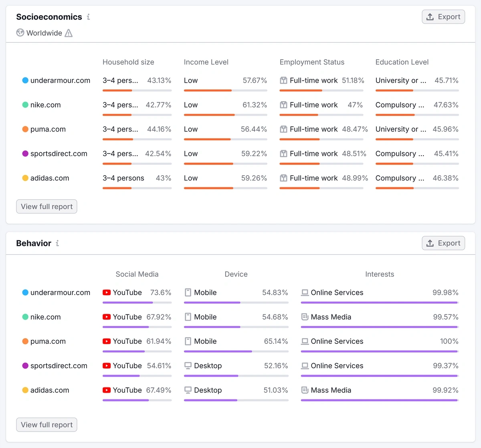Image resolution: width=481 pixels, height=448 pixels.
Task: Click the green dot for nike.com in Socioeconomics
Action: point(25,105)
